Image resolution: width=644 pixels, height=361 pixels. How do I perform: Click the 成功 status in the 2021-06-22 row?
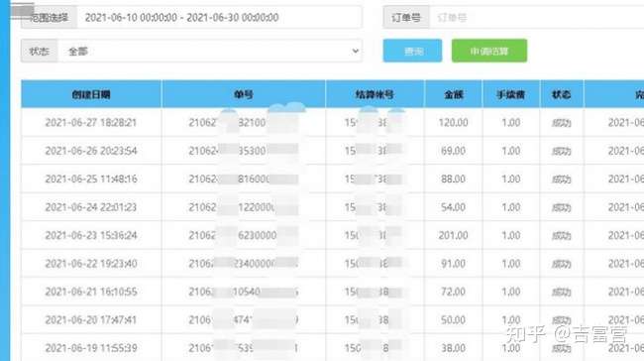pos(562,264)
